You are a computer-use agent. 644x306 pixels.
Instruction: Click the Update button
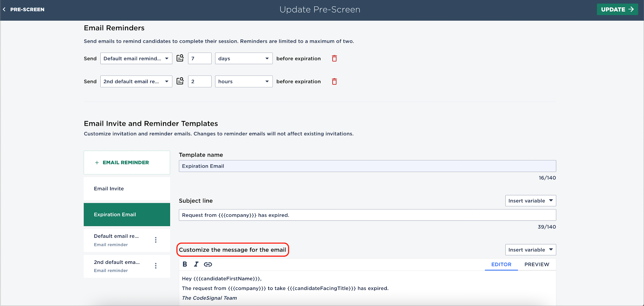coord(617,9)
